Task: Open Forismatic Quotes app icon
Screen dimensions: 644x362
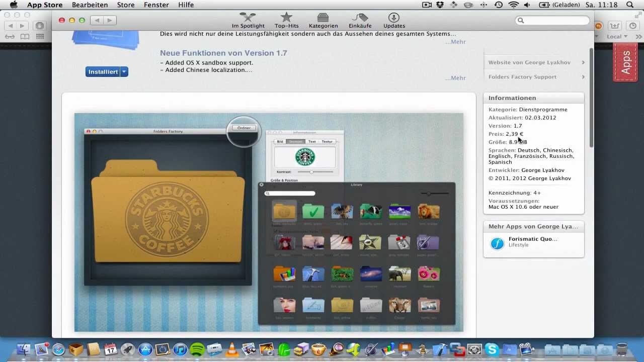Action: [x=497, y=244]
